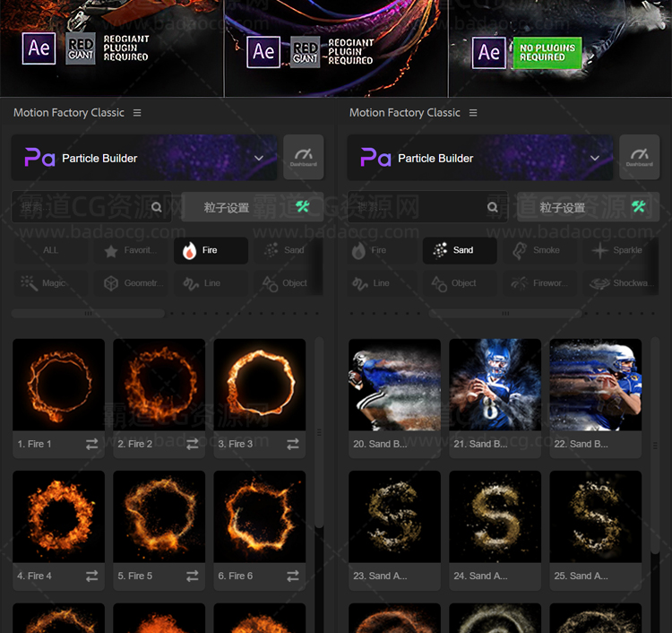This screenshot has width=672, height=633.
Task: Focus the right panel search field
Action: 427,207
